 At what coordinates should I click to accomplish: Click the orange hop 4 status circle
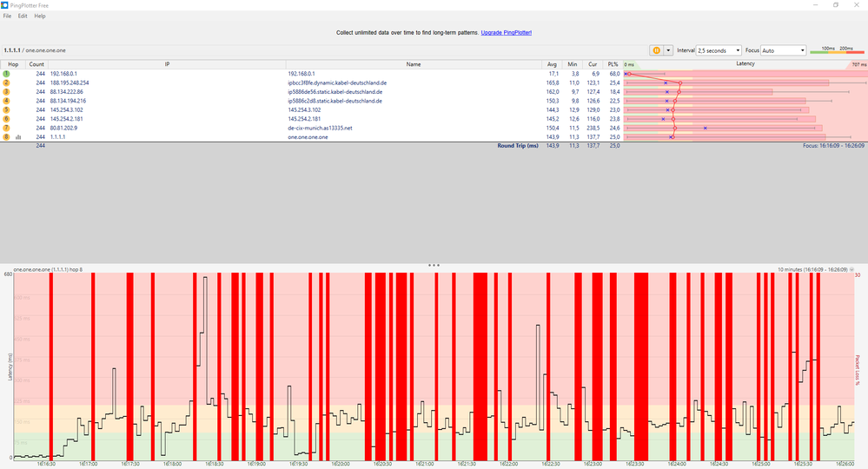click(x=6, y=101)
